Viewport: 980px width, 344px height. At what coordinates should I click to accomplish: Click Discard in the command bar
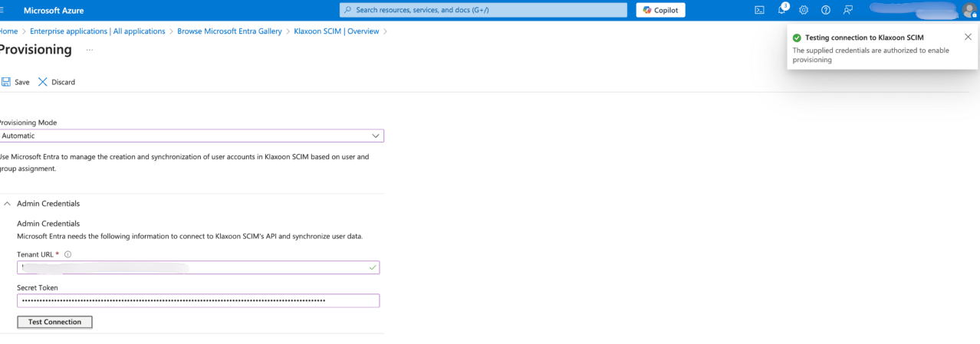[57, 82]
